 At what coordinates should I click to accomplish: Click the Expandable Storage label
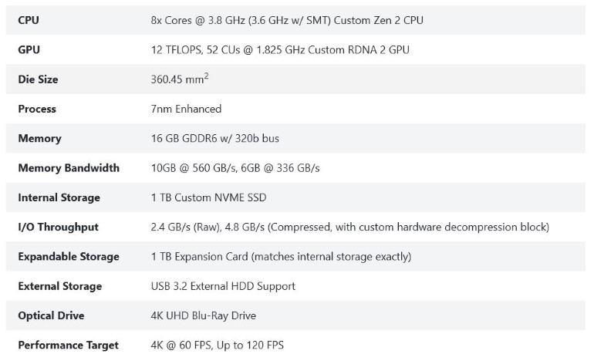click(x=69, y=256)
